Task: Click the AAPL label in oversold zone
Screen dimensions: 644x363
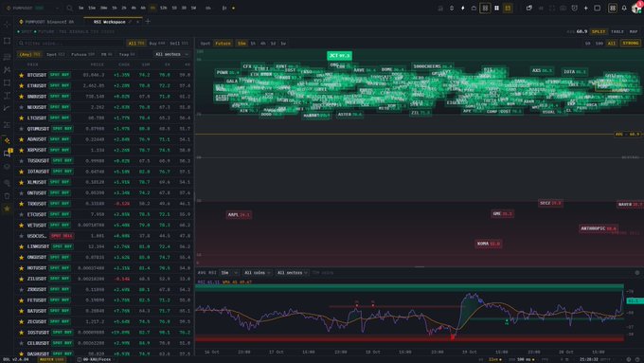Action: 239,214
